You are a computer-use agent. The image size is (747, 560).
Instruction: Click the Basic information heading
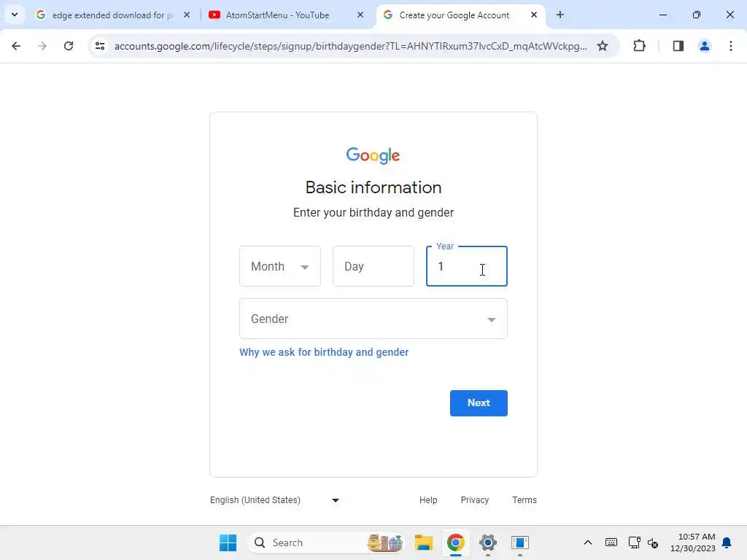coord(373,187)
